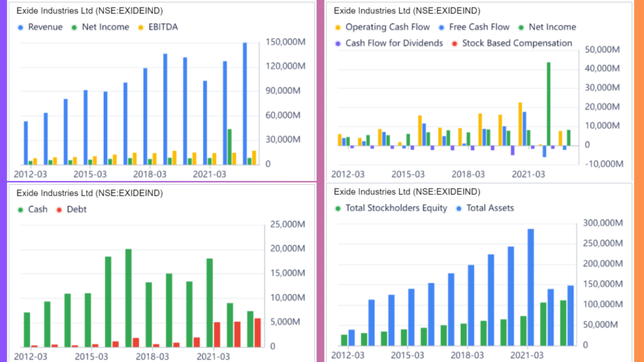Click the 15,000M axis label
Image resolution: width=644 pixels, height=362 pixels.
(287, 273)
